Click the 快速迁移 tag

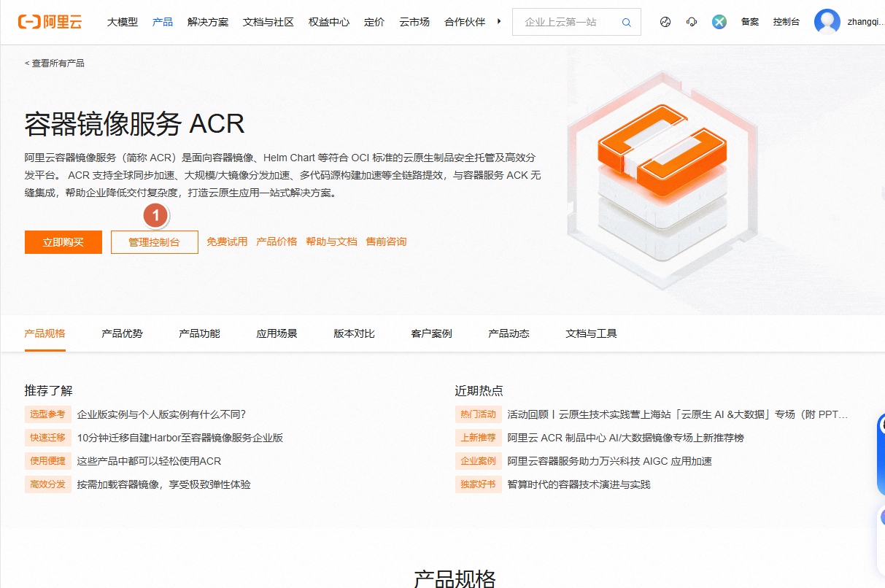[48, 438]
